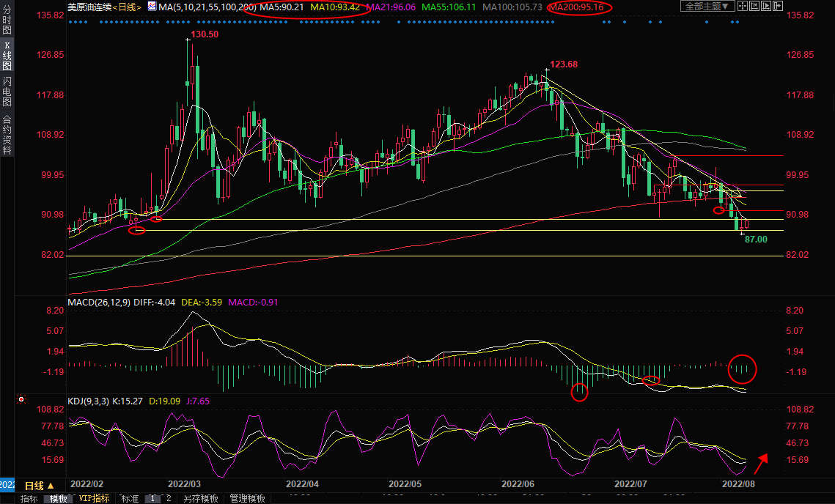The image size is (835, 504).
Task: Click the blue 2022 date box bottom left
Action: (7, 484)
